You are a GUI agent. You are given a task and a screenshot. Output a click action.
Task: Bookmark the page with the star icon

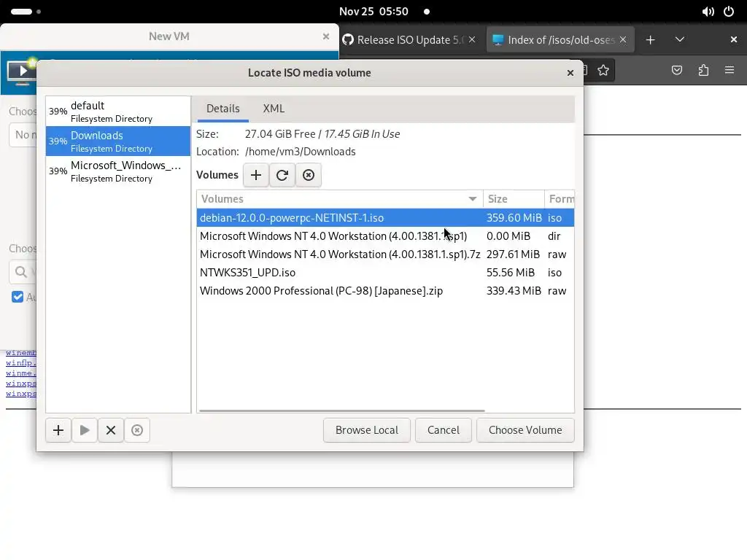(603, 71)
